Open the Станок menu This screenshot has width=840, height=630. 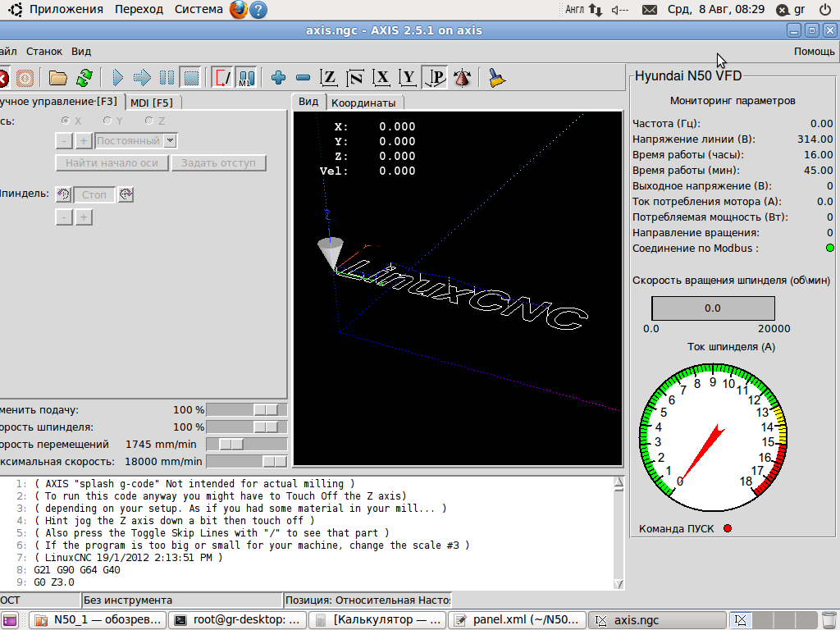coord(43,51)
